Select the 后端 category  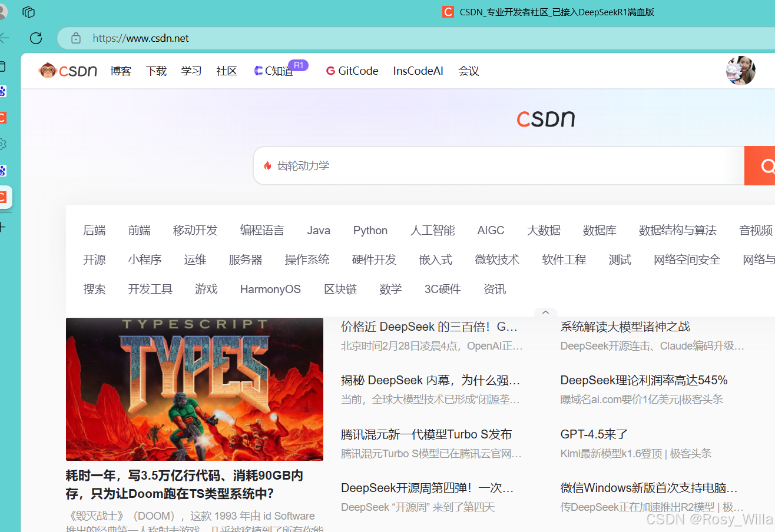coord(94,231)
